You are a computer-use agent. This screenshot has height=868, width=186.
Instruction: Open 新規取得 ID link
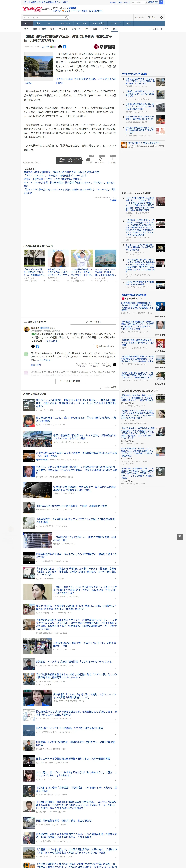72,8
